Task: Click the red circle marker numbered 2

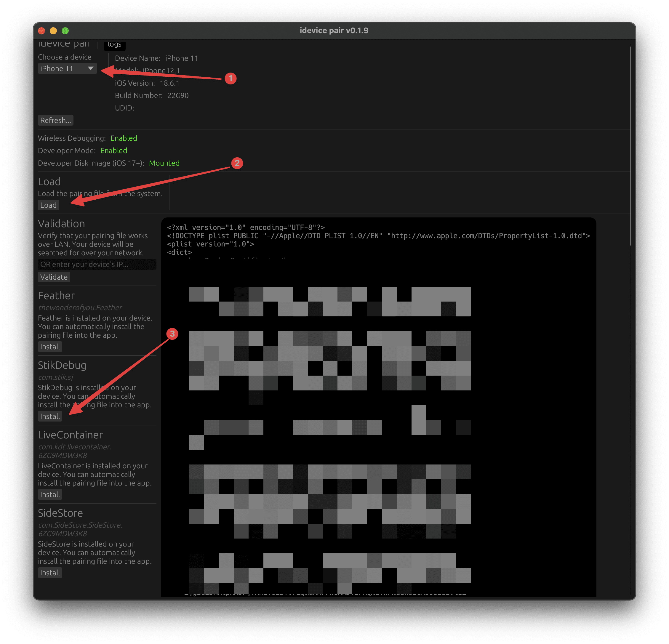Action: [237, 163]
